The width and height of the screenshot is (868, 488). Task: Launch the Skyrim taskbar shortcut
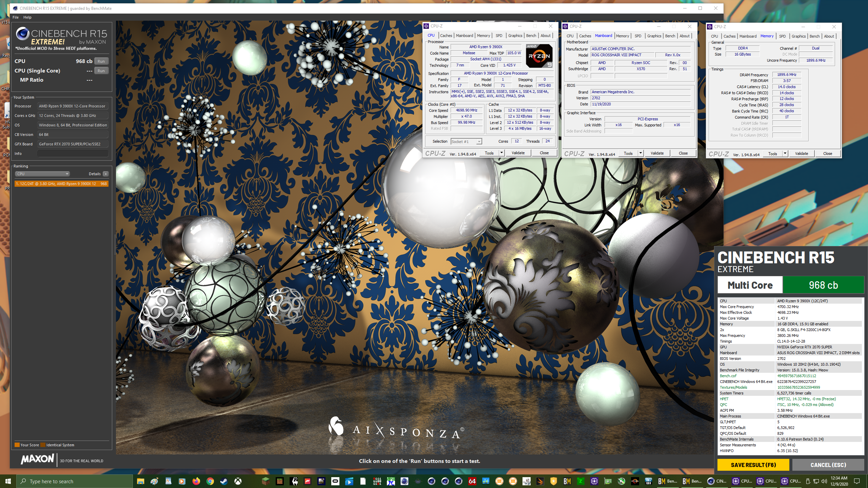(x=294, y=481)
